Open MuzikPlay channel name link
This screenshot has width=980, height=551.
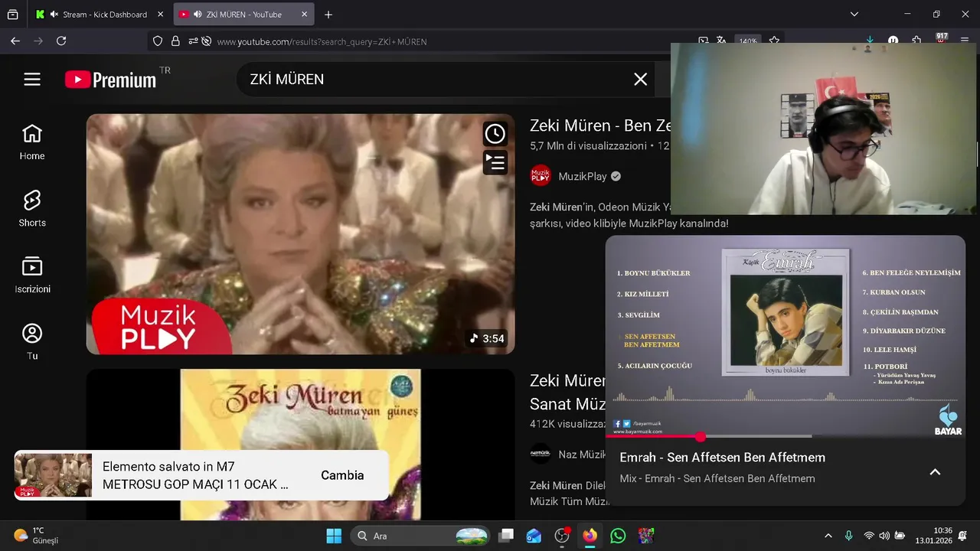pos(583,176)
